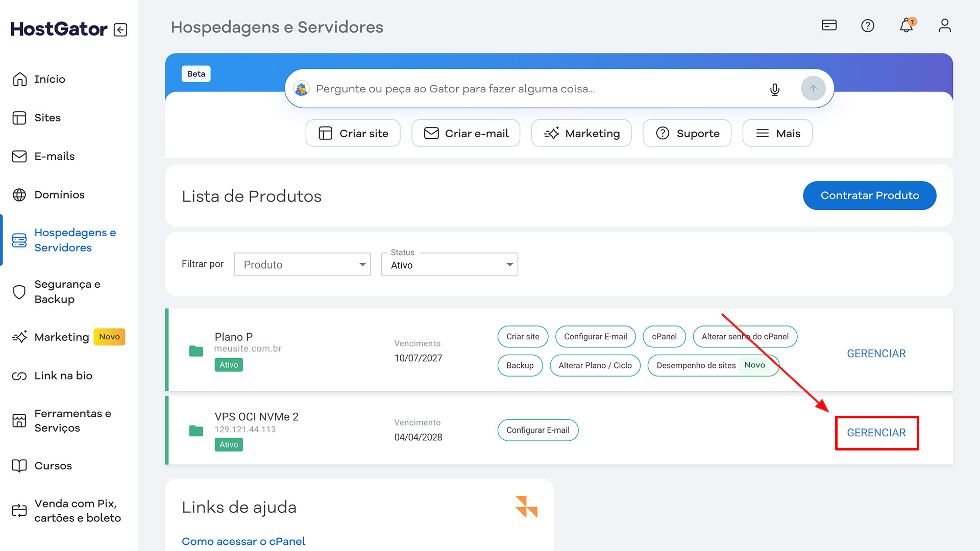Open the user profile icon

click(x=944, y=26)
